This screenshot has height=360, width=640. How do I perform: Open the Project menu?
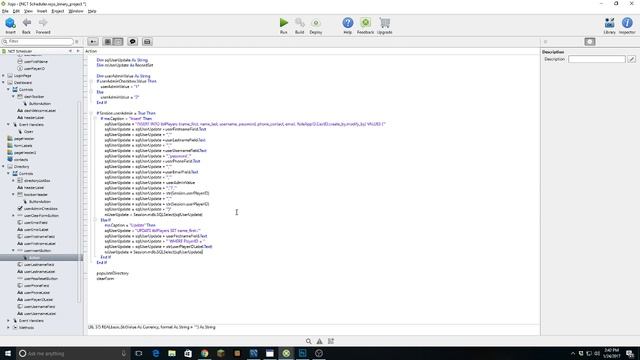coord(58,11)
